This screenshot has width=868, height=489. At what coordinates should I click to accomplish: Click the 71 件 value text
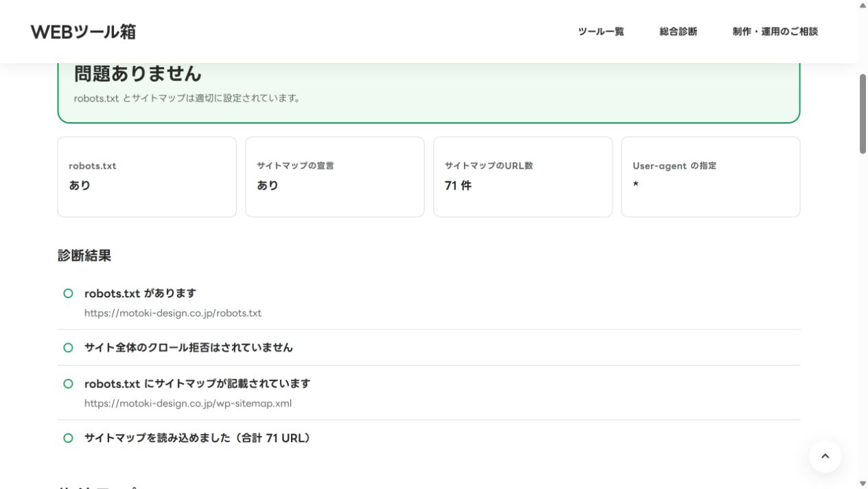pos(458,185)
